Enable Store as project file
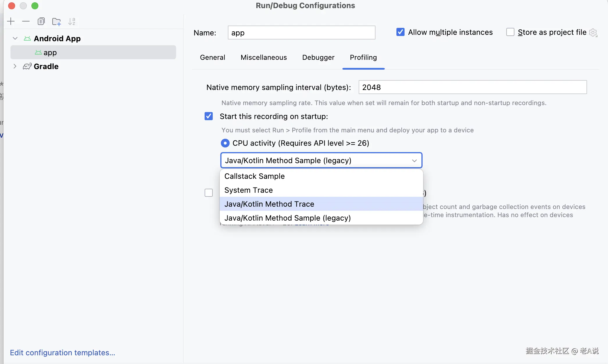608x364 pixels. (510, 32)
